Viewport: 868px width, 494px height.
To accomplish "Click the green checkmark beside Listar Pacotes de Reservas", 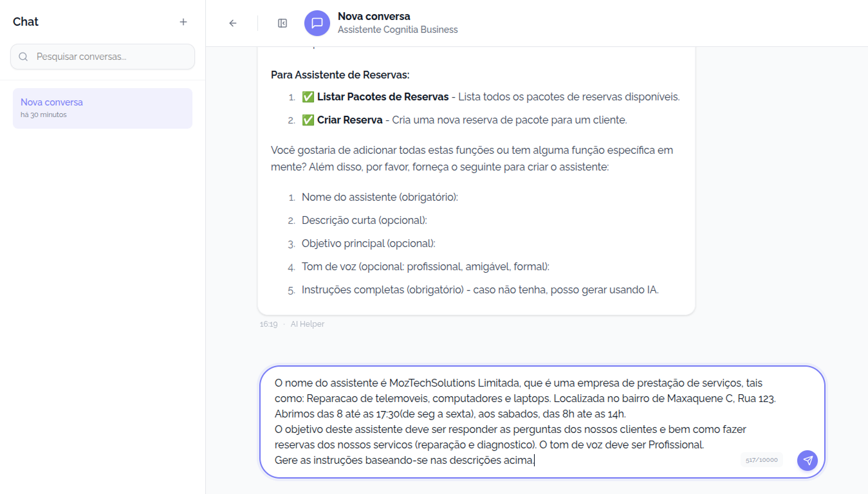I will (308, 97).
